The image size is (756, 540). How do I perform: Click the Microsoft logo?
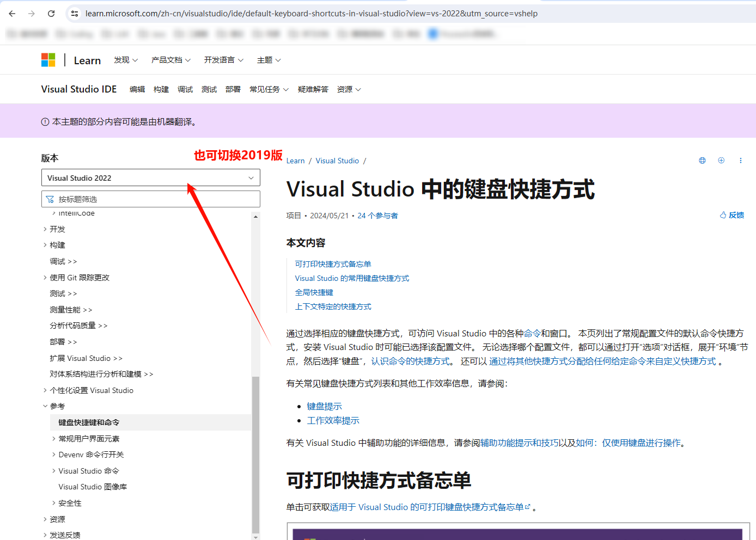coord(48,60)
